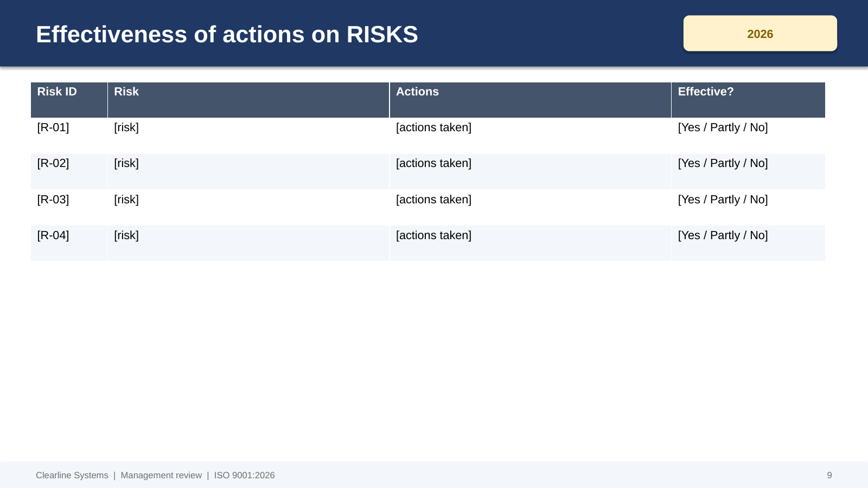Click the [risk] cell in row R-01

[x=248, y=136]
